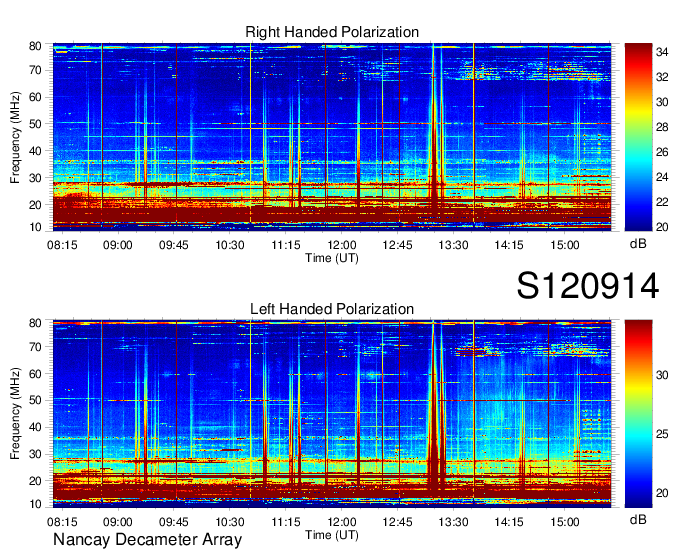Click 10 MHz tick of Left Handed plot
This screenshot has width=680, height=552.
click(x=35, y=504)
